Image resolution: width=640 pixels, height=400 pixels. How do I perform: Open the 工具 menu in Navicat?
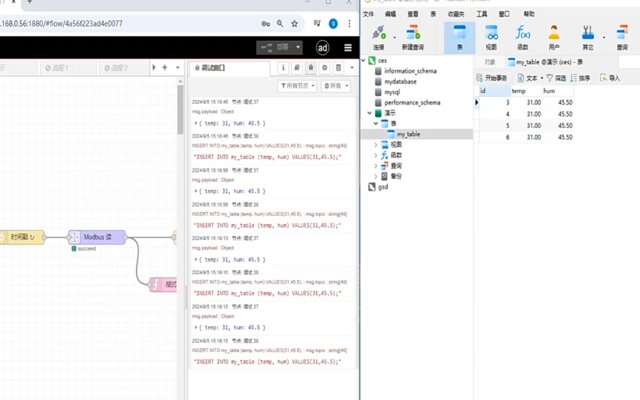pos(482,14)
